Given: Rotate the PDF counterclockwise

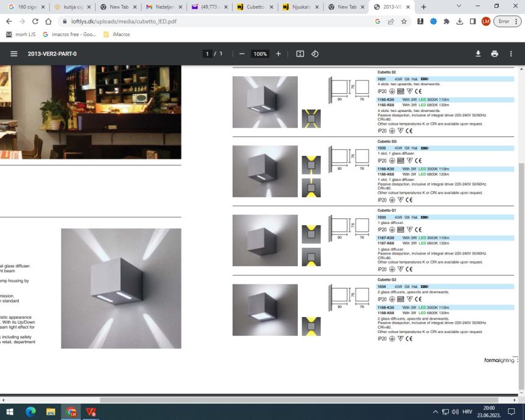Looking at the screenshot, I should (315, 54).
